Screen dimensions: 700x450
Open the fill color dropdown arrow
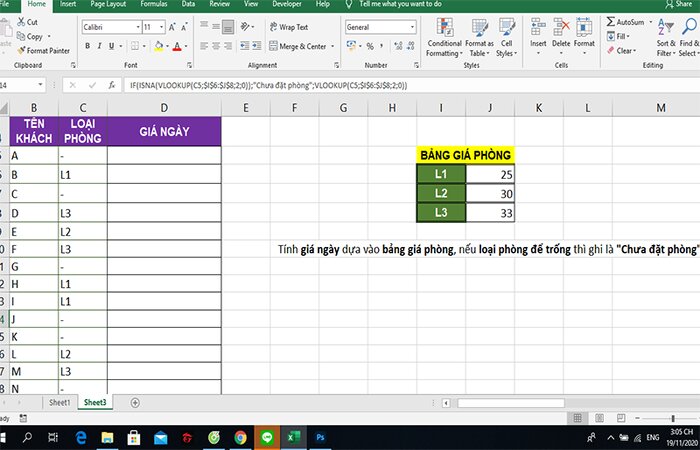coord(167,46)
